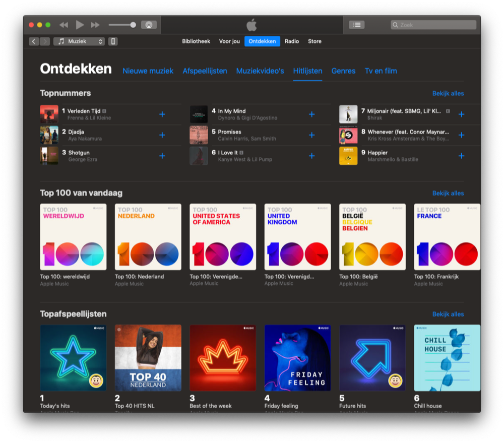Screen dimensions: 504x443
Task: Open Genres section
Action: (343, 71)
